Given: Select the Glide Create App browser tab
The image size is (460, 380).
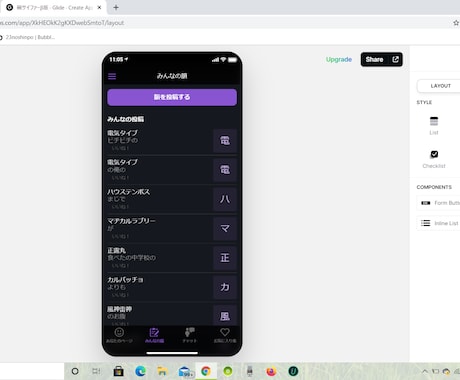Looking at the screenshot, I should pyautogui.click(x=54, y=7).
